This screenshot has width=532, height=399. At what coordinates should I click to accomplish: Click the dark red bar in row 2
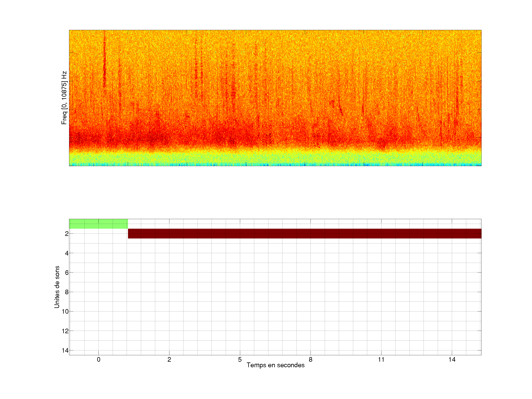[x=304, y=233]
